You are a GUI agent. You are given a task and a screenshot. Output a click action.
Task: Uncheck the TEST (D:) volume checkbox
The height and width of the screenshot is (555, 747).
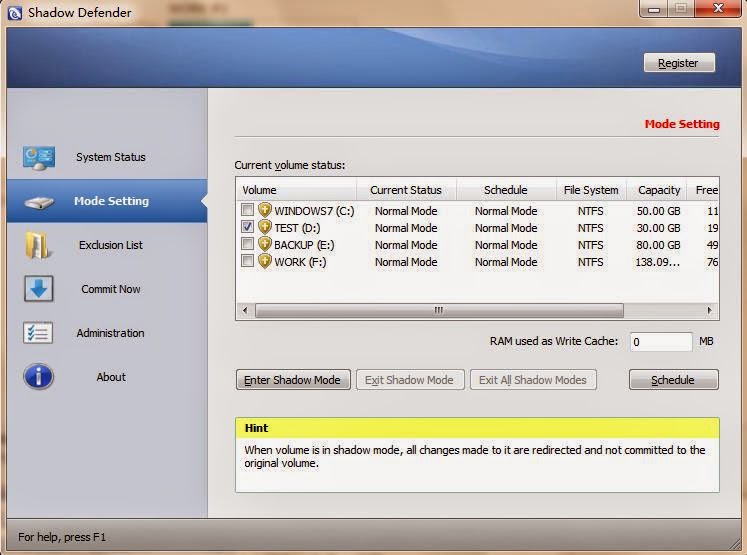tap(247, 227)
